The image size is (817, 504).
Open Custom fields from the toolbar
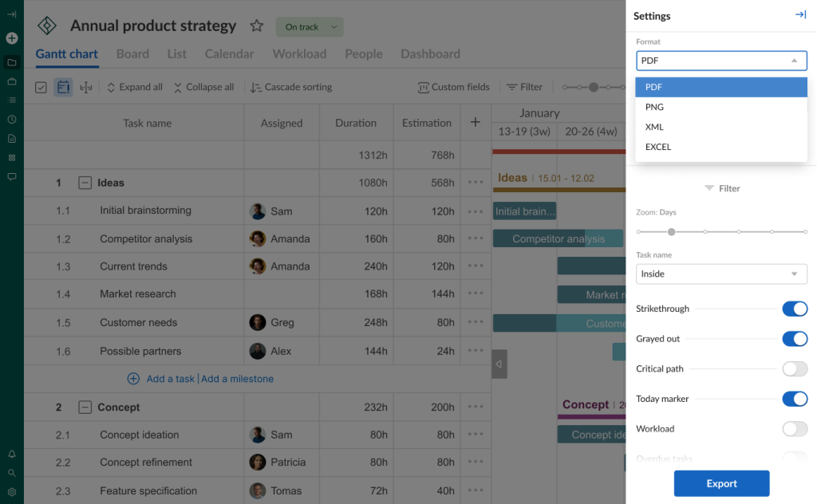(x=453, y=87)
